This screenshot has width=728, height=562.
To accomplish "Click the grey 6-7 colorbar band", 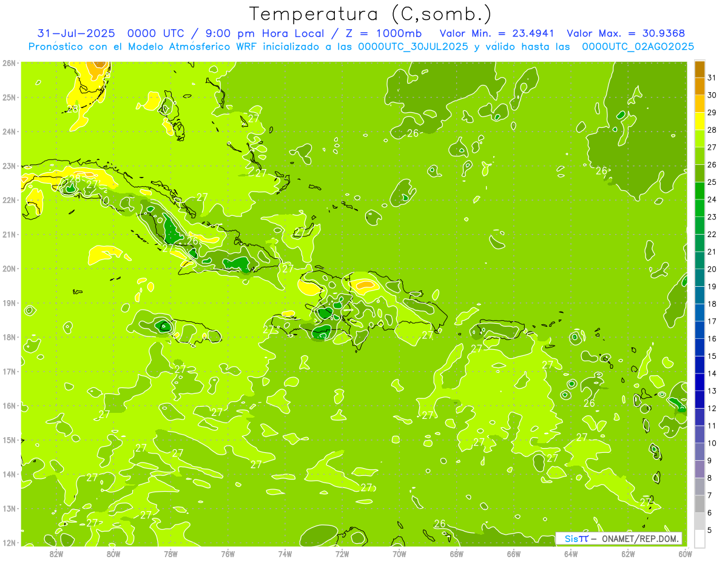I will (x=699, y=504).
